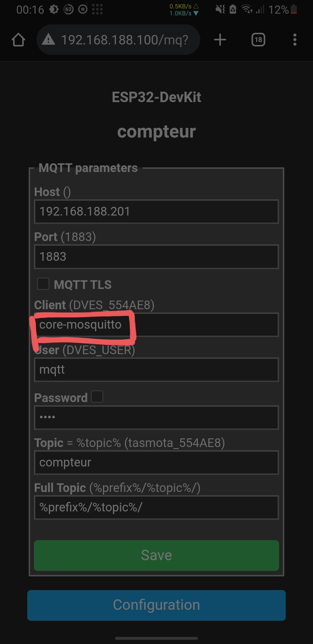Image resolution: width=313 pixels, height=644 pixels.
Task: Focus the Password input field
Action: (x=156, y=417)
